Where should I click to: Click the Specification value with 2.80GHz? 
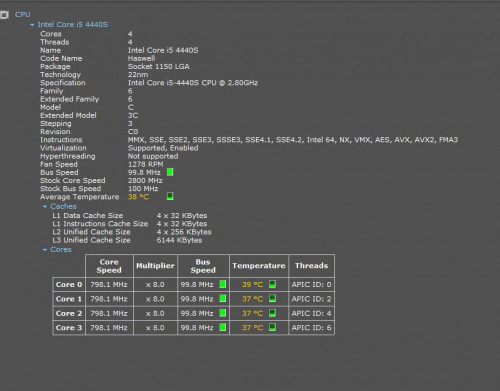coord(193,83)
